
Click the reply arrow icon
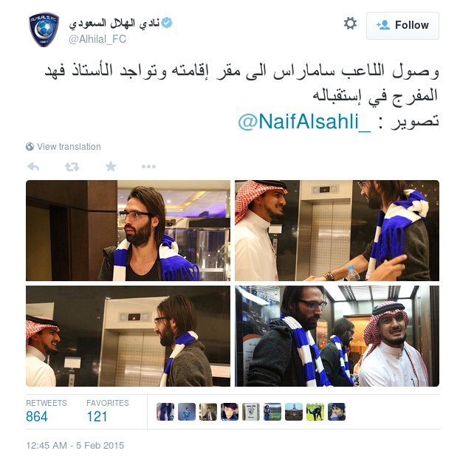pyautogui.click(x=33, y=166)
